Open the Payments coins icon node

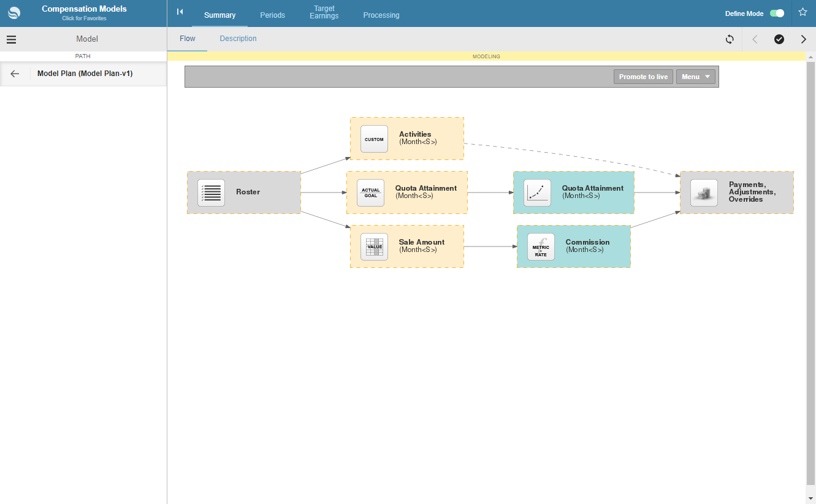704,193
